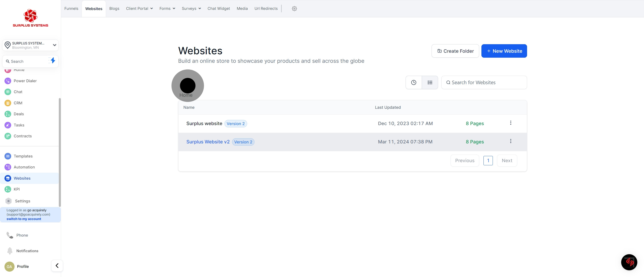
Task: Toggle the blue quick-action lightning near Search
Action: (x=53, y=61)
